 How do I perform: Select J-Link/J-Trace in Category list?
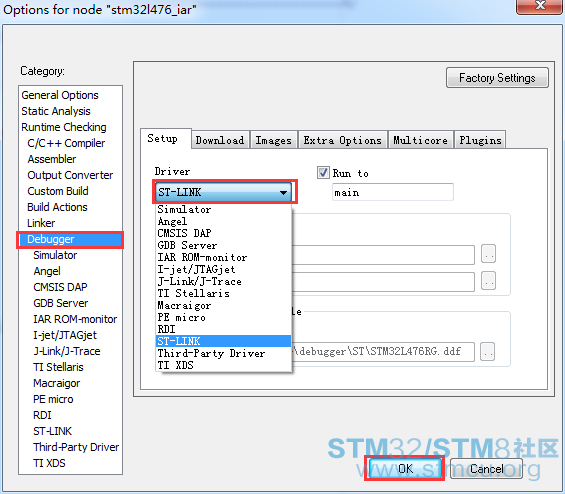(67, 351)
